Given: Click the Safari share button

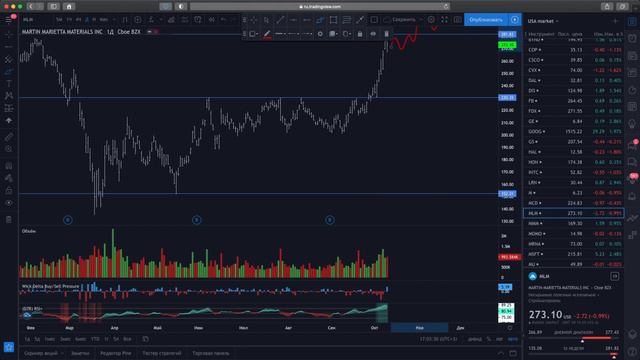Looking at the screenshot, I should point(607,7).
